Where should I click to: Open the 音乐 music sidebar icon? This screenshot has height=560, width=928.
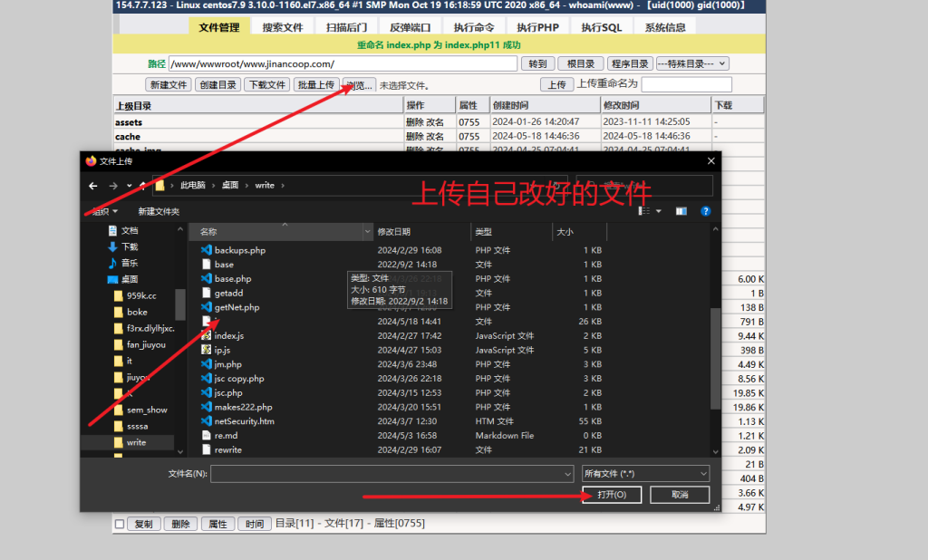coord(112,263)
